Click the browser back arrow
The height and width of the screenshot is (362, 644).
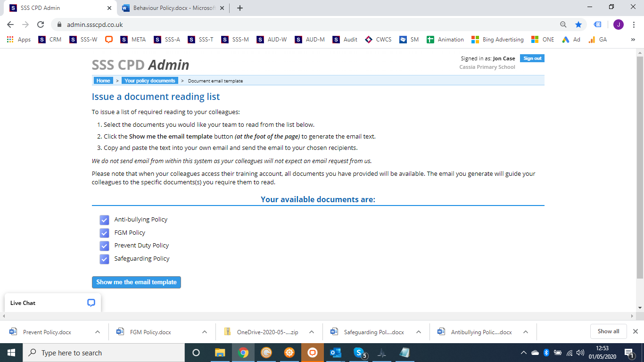(x=10, y=25)
